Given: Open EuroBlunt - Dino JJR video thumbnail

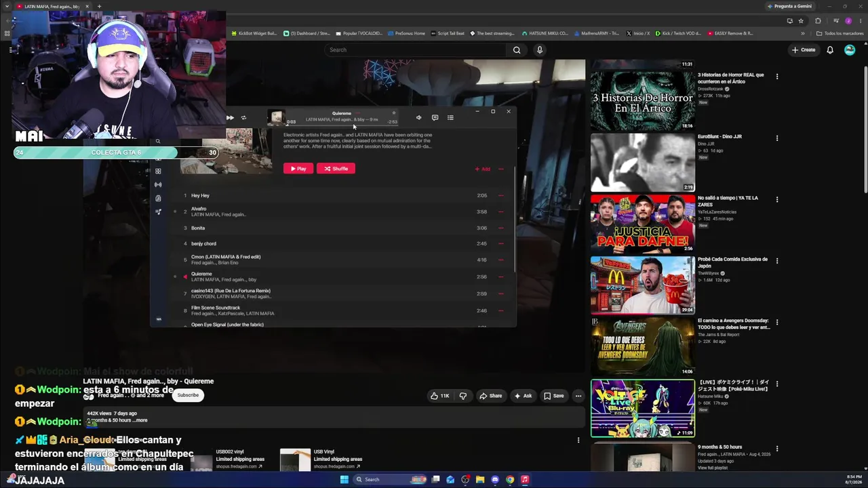Looking at the screenshot, I should coord(642,163).
